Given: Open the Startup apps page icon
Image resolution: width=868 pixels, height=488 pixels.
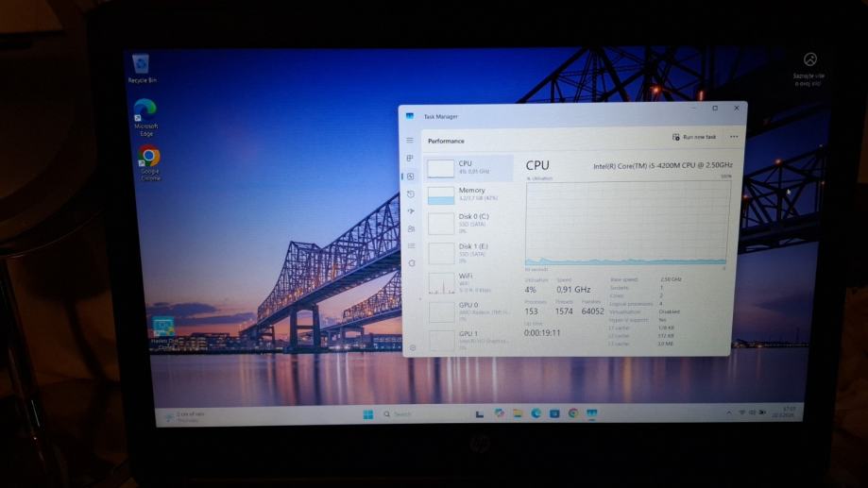Looking at the screenshot, I should (411, 211).
